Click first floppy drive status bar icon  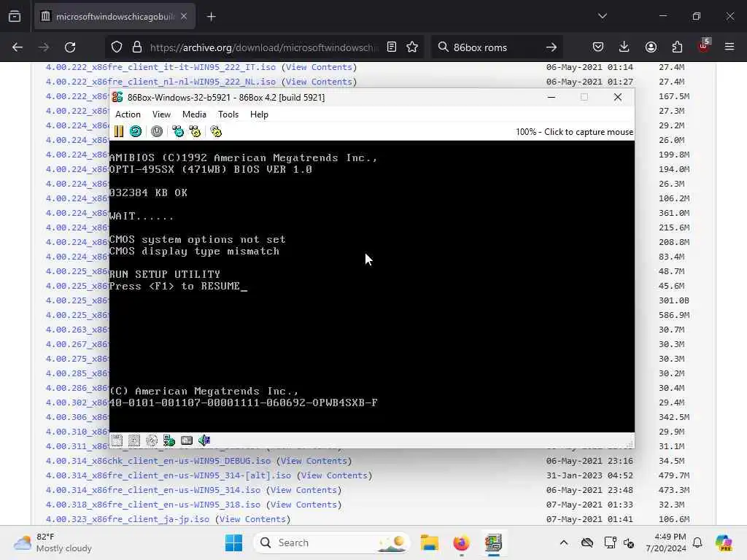pos(117,440)
